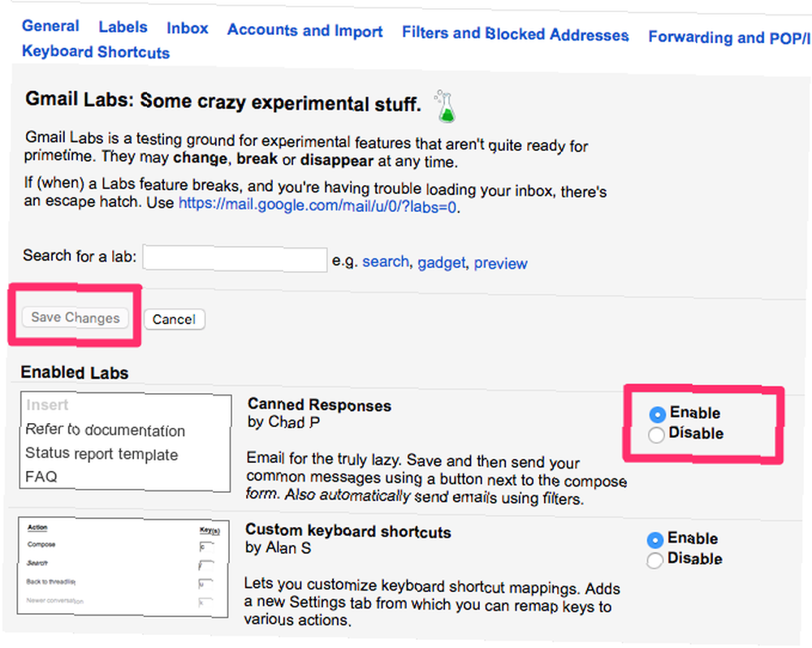Screen dimensions: 812x648
Task: Focus the Search for a lab field
Action: 235,258
